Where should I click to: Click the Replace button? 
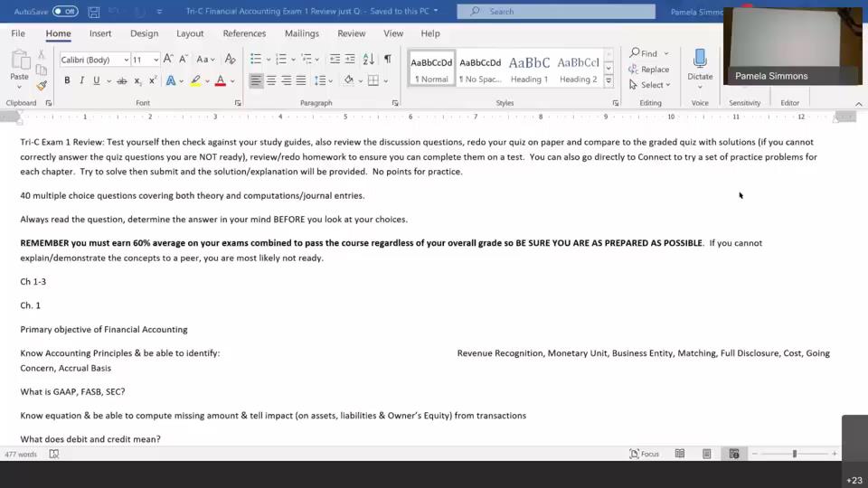pos(649,70)
